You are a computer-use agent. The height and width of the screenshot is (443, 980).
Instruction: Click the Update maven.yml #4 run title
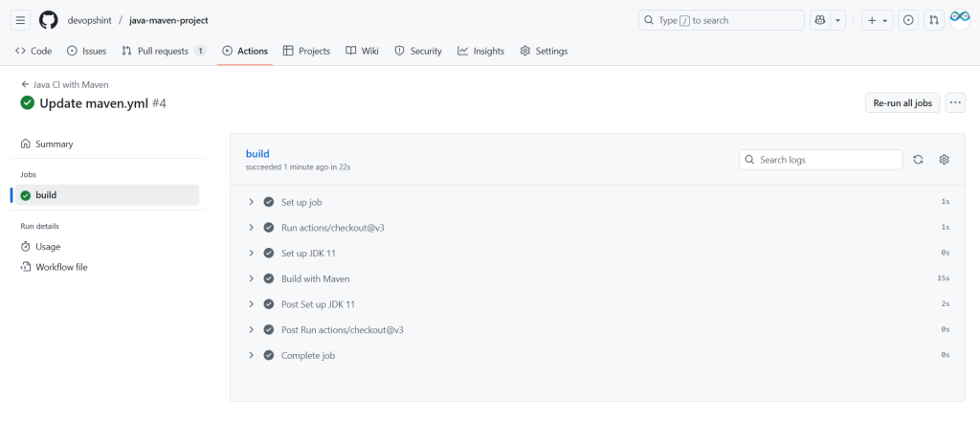(x=103, y=103)
